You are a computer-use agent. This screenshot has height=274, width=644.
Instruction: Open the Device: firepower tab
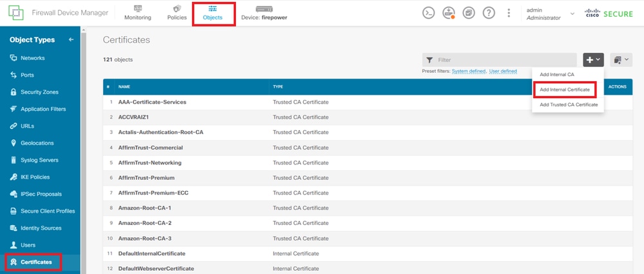point(264,13)
